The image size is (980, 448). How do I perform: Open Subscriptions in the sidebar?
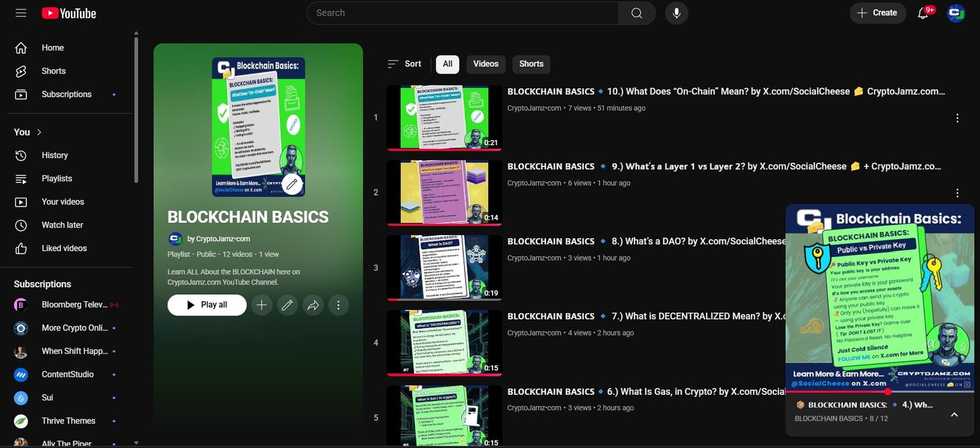coord(66,94)
